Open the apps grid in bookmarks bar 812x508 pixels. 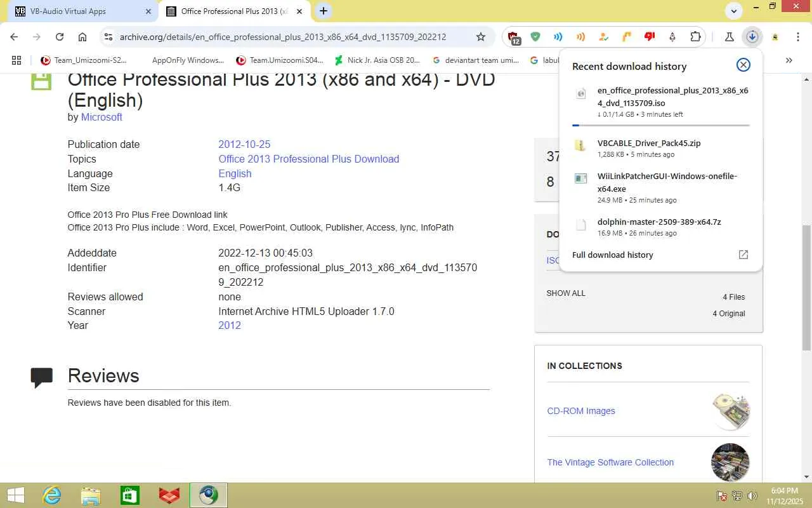[16, 60]
